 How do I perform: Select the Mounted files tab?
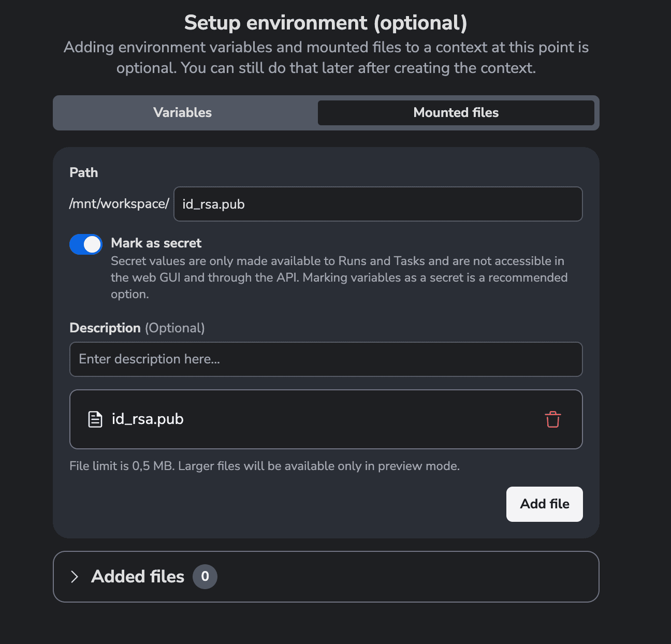pos(456,113)
